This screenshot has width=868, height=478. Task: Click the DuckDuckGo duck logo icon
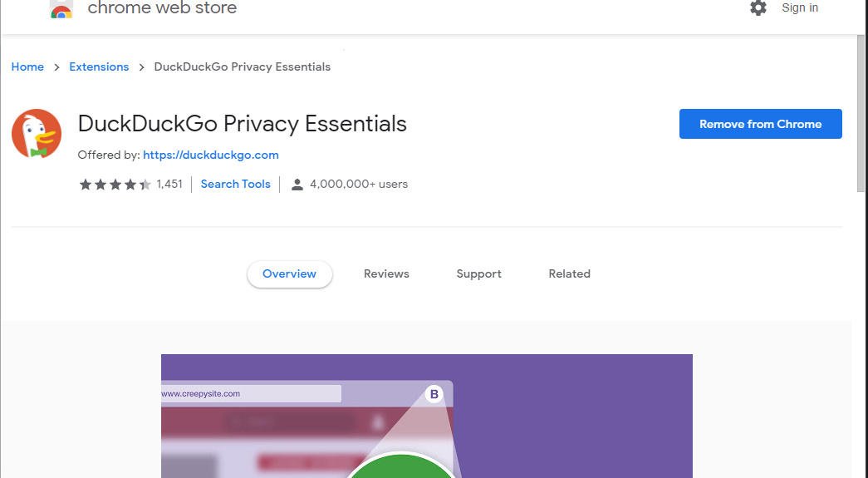[x=37, y=134]
